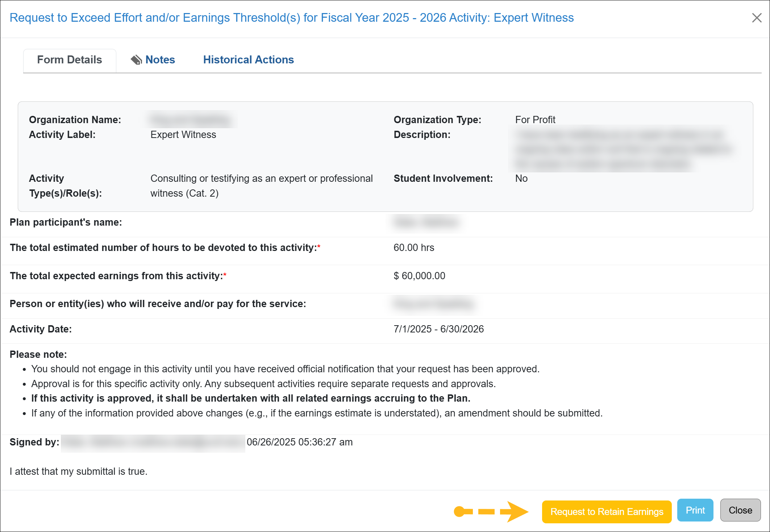
Task: Click the yellow dashed arrow indicator
Action: point(491,511)
